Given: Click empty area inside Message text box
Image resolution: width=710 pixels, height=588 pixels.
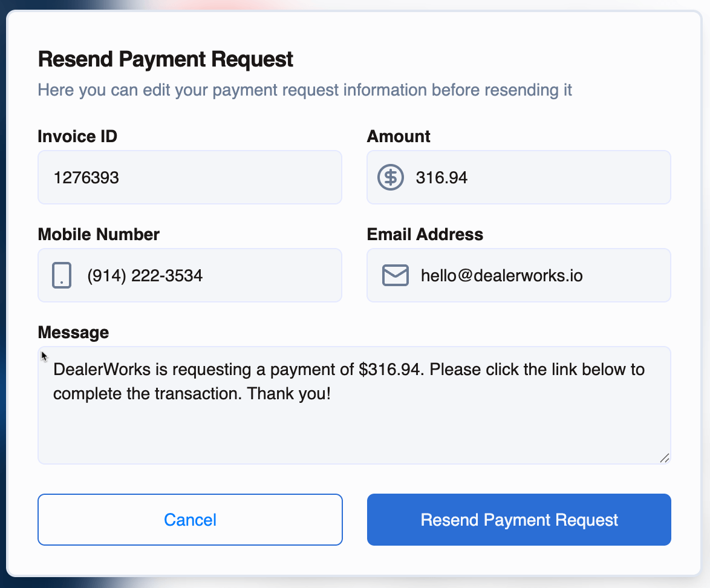Looking at the screenshot, I should (x=354, y=433).
